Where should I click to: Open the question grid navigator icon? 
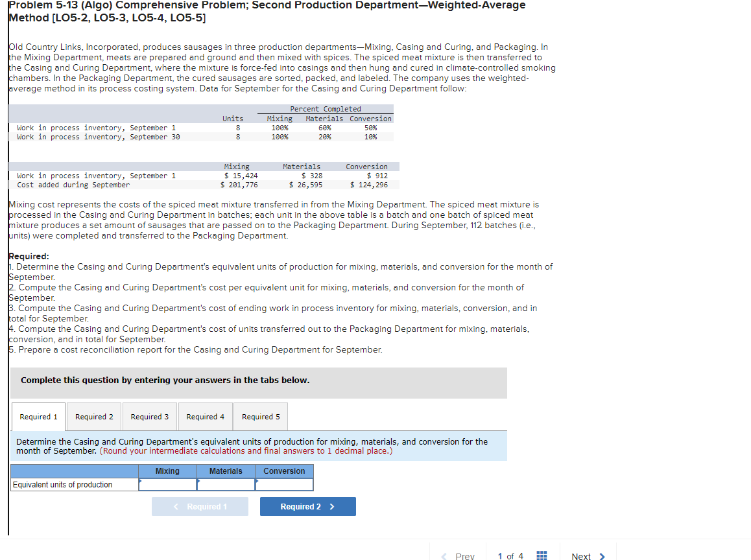(x=542, y=555)
